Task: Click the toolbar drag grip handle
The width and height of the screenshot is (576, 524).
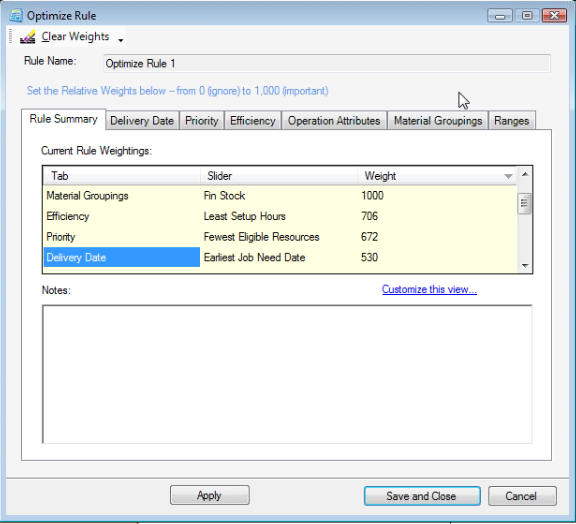Action: pyautogui.click(x=11, y=36)
